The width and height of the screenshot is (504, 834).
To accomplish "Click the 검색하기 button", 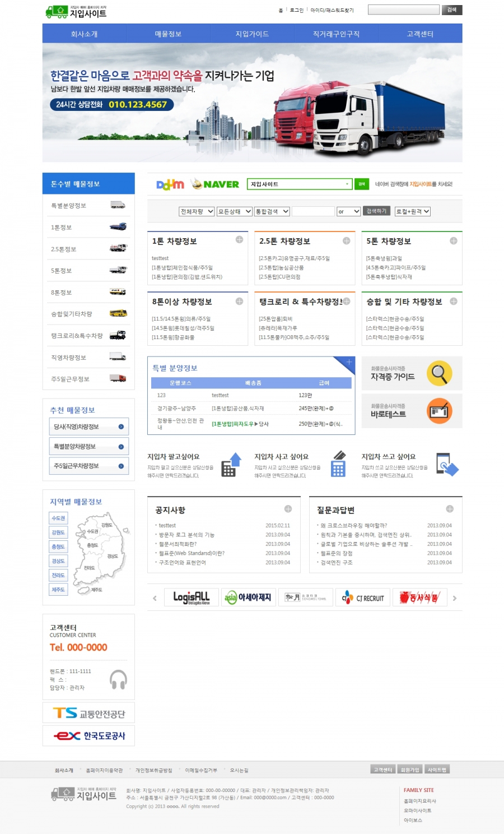I will (376, 211).
